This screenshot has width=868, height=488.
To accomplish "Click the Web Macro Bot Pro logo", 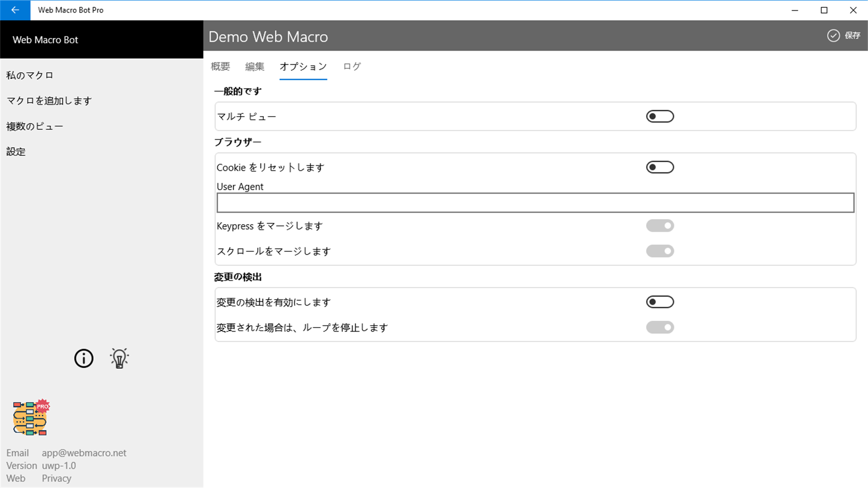I will point(31,418).
